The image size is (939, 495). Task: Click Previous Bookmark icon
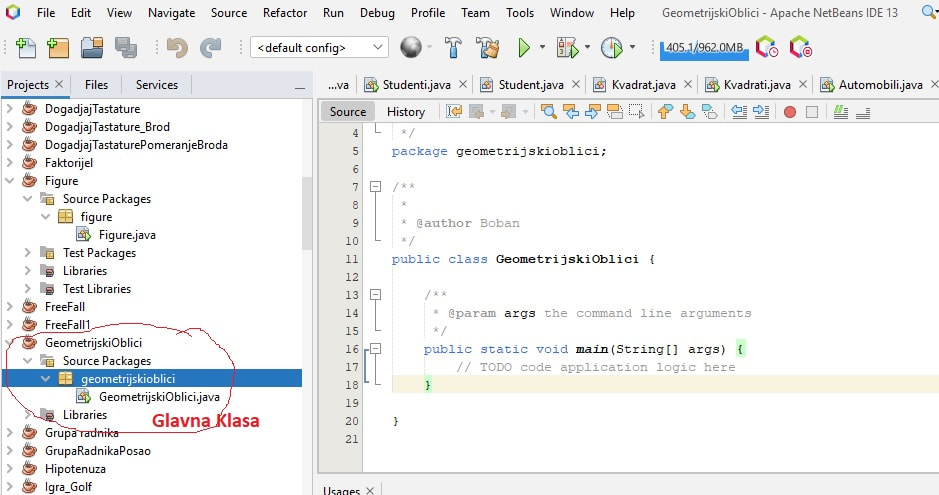[665, 111]
